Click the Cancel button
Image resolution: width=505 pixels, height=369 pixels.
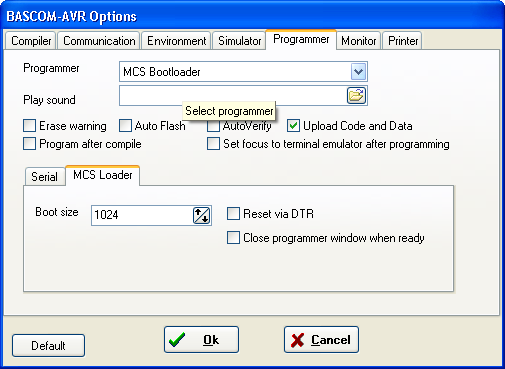click(321, 340)
